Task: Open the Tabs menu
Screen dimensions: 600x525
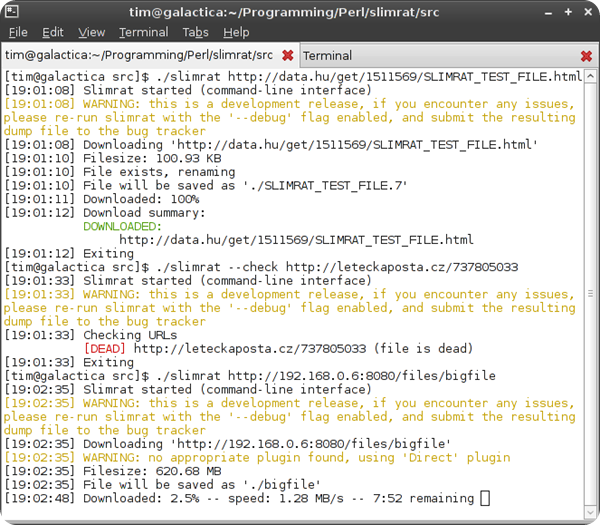Action: [195, 33]
